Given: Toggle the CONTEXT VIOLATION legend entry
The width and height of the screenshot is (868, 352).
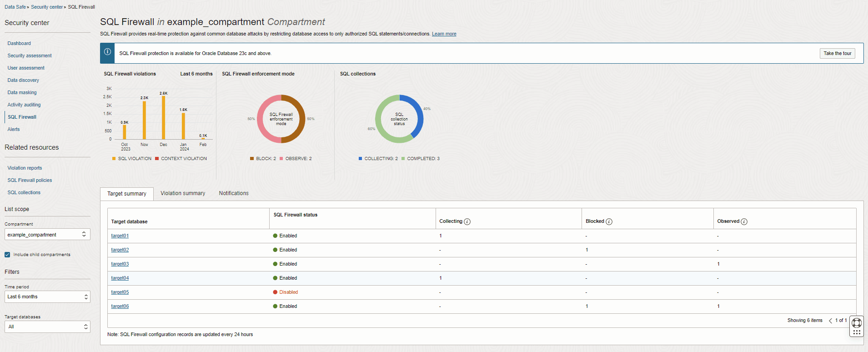Looking at the screenshot, I should (x=181, y=159).
